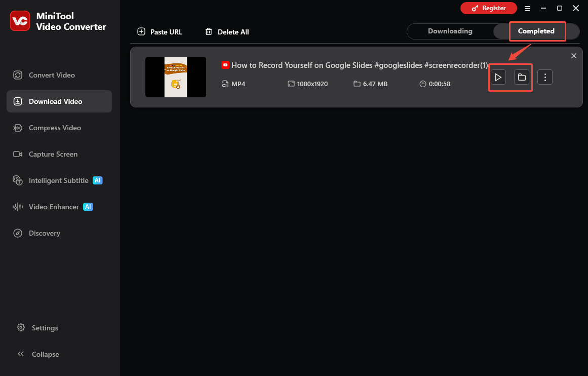The image size is (588, 376).
Task: Minimize the MiniTool window
Action: (543, 8)
